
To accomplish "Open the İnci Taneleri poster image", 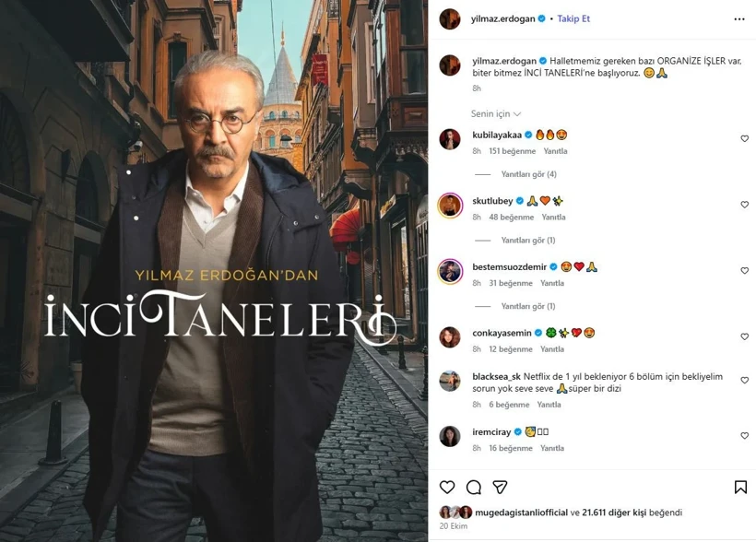I will [214, 271].
